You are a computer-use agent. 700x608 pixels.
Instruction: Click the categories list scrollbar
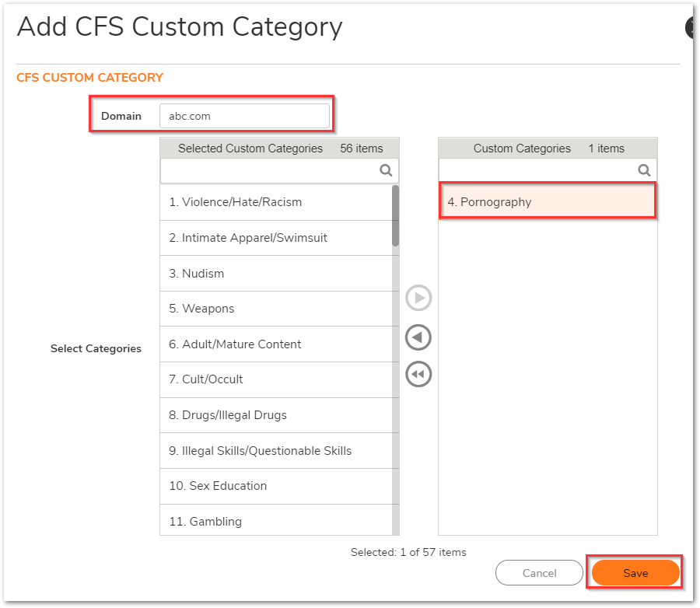[396, 359]
